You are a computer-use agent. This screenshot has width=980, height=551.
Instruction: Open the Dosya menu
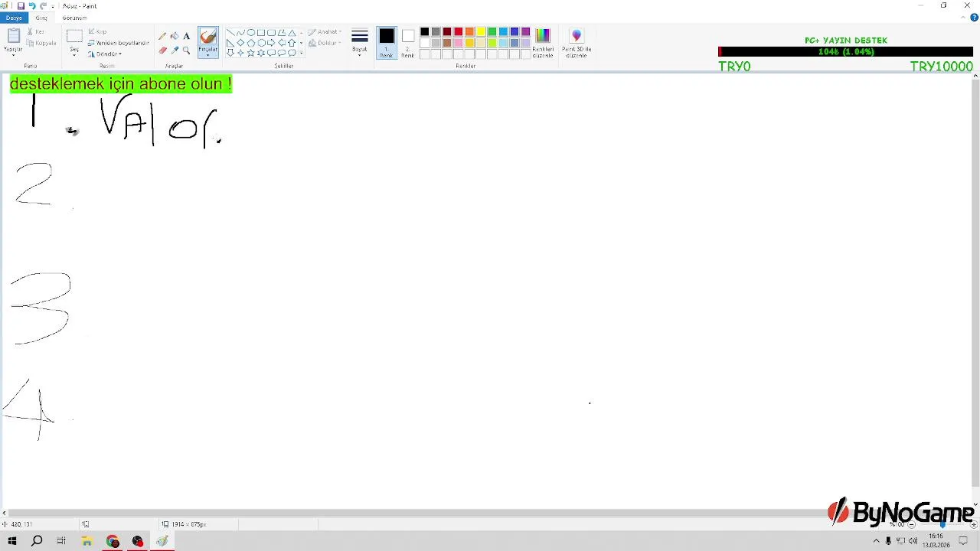[x=14, y=18]
